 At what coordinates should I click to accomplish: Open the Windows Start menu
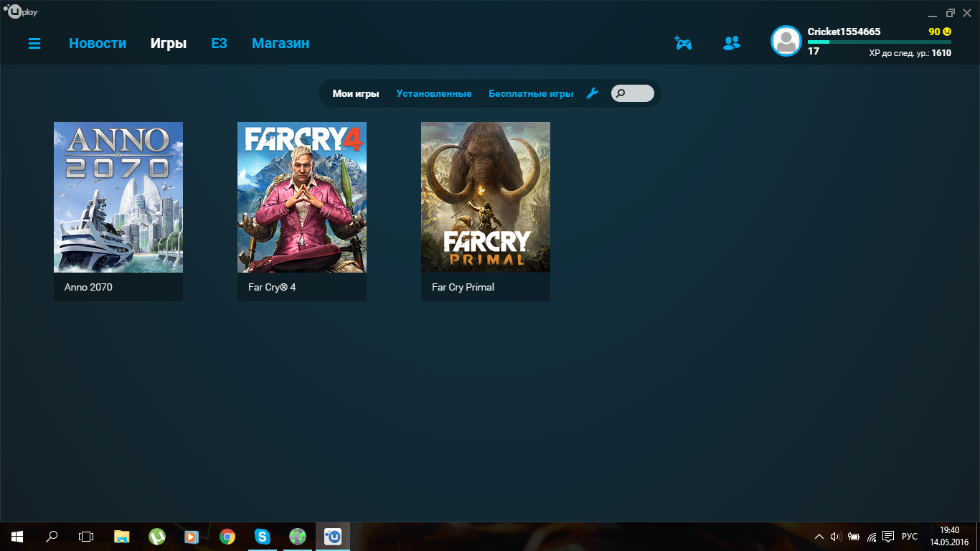(x=17, y=537)
